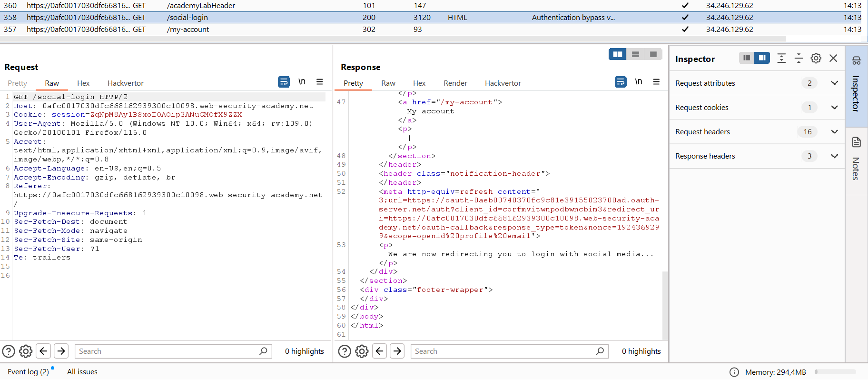Expand Request cookies section
The height and width of the screenshot is (380, 868).
tap(834, 107)
